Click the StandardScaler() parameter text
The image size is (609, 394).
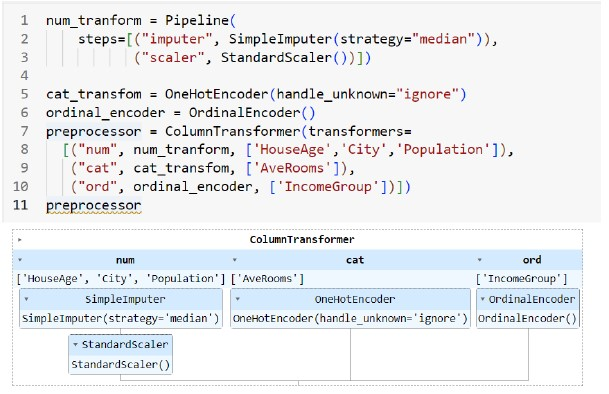pos(120,364)
